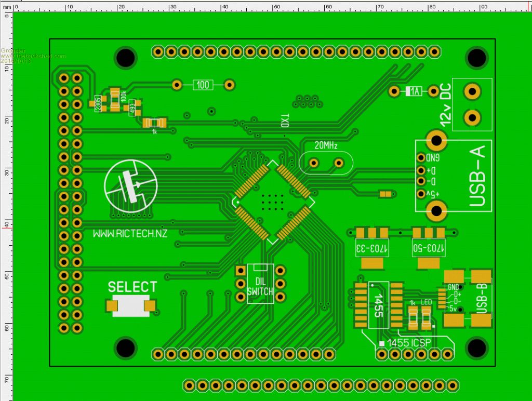Click the DIL SWITCH component
Screen dimensions: 532x401
(x=260, y=284)
